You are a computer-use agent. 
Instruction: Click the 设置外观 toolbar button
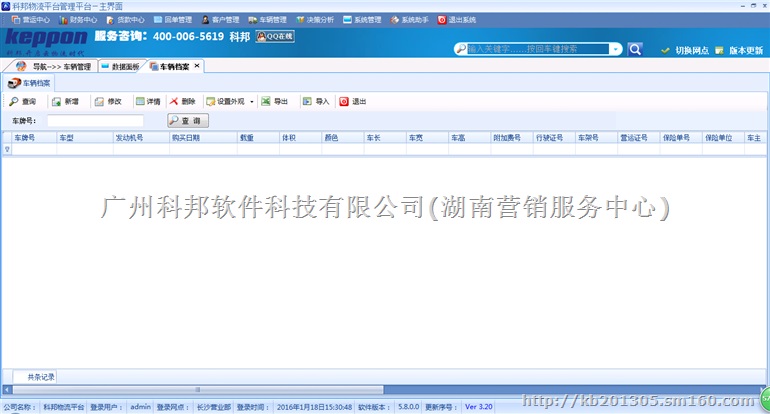[226, 102]
